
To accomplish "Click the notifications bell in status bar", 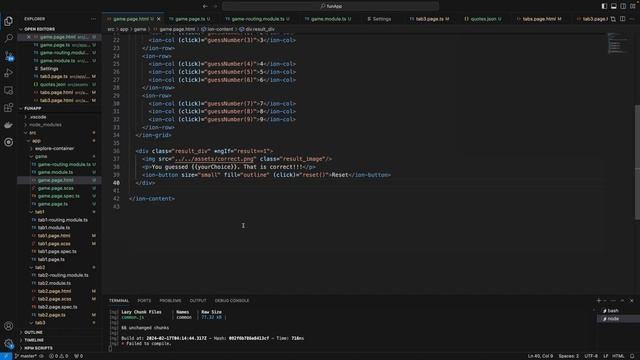I will click(x=632, y=356).
